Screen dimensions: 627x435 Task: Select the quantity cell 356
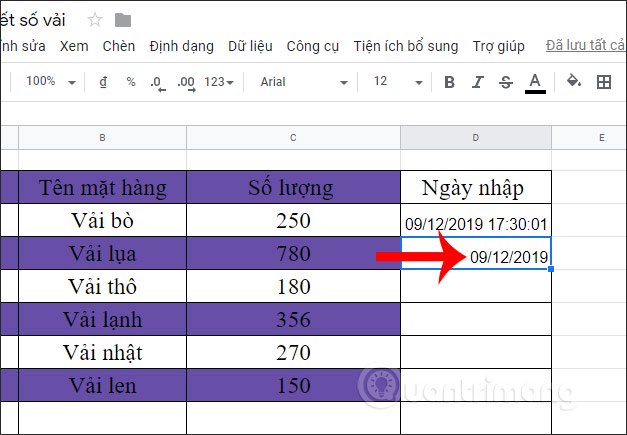(293, 319)
